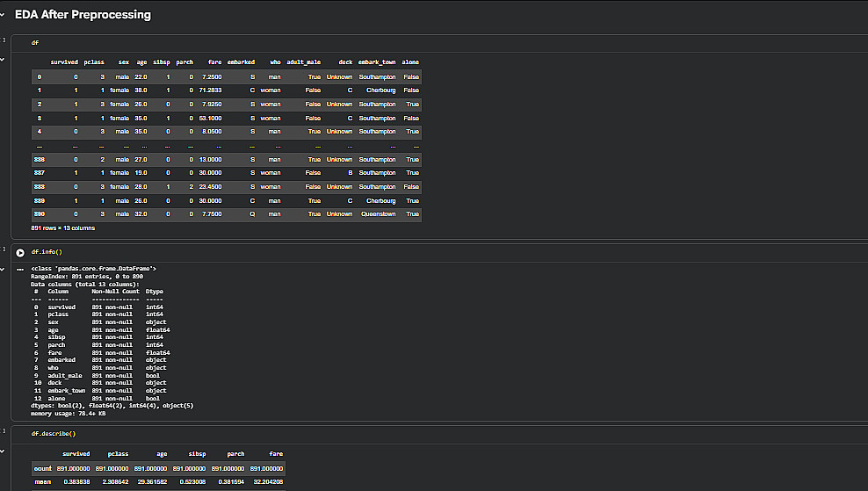
Task: Click the 'B' deck value in row 887
Action: tap(351, 173)
